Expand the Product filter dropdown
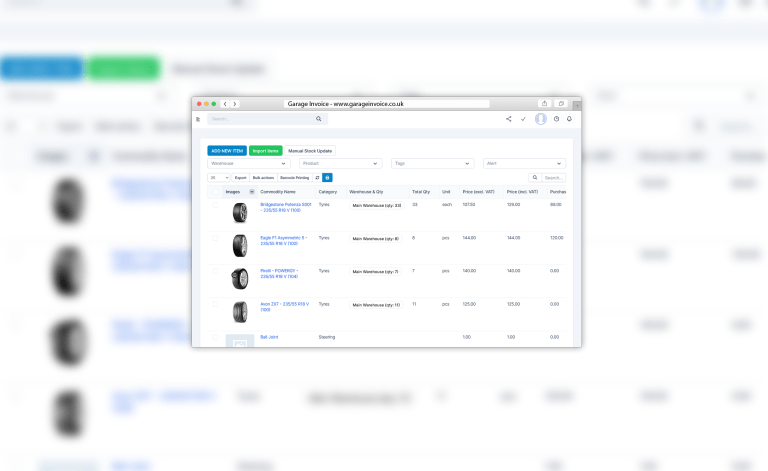The image size is (768, 471). click(340, 163)
